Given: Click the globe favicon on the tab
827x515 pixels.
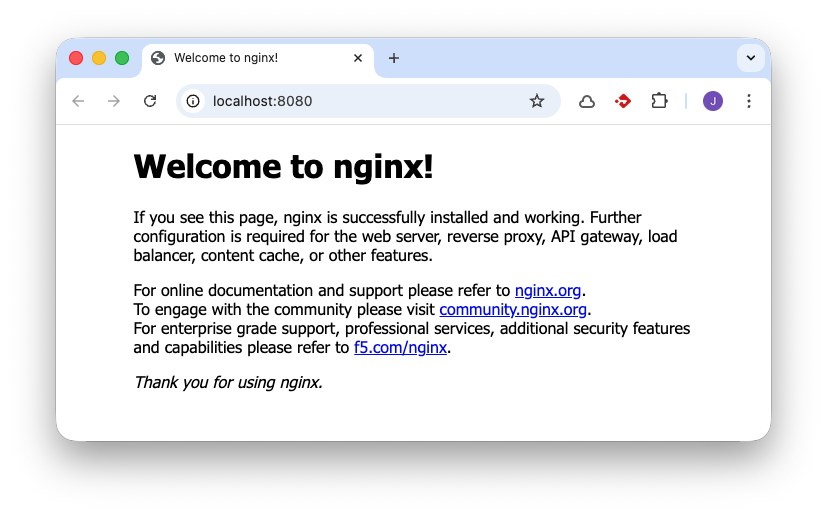Looking at the screenshot, I should (158, 58).
